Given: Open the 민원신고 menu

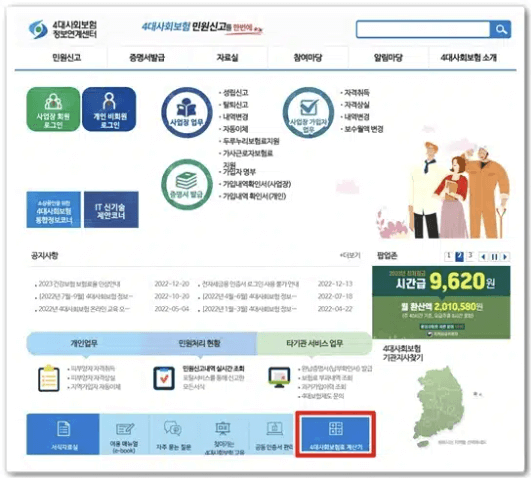Looking at the screenshot, I should click(x=66, y=58).
